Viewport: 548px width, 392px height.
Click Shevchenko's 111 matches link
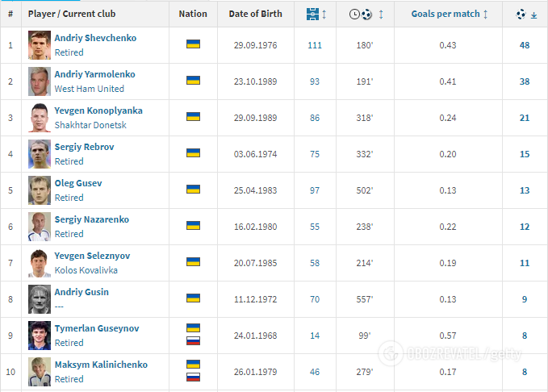[x=314, y=45]
